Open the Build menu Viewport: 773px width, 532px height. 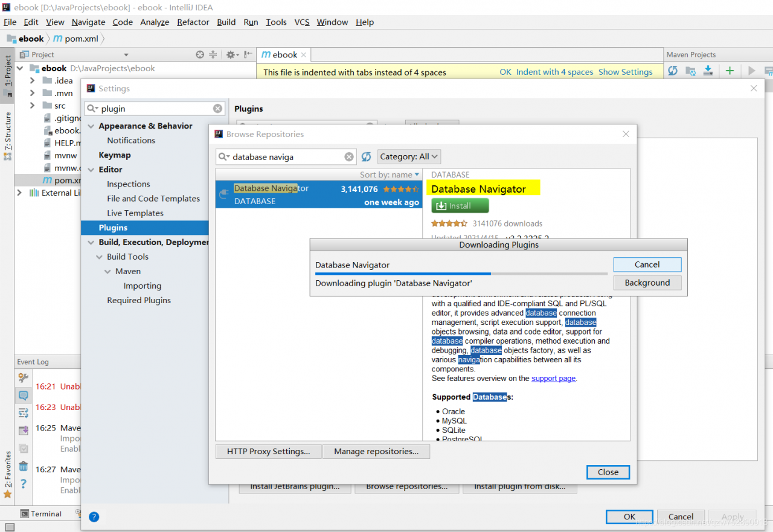click(x=226, y=22)
